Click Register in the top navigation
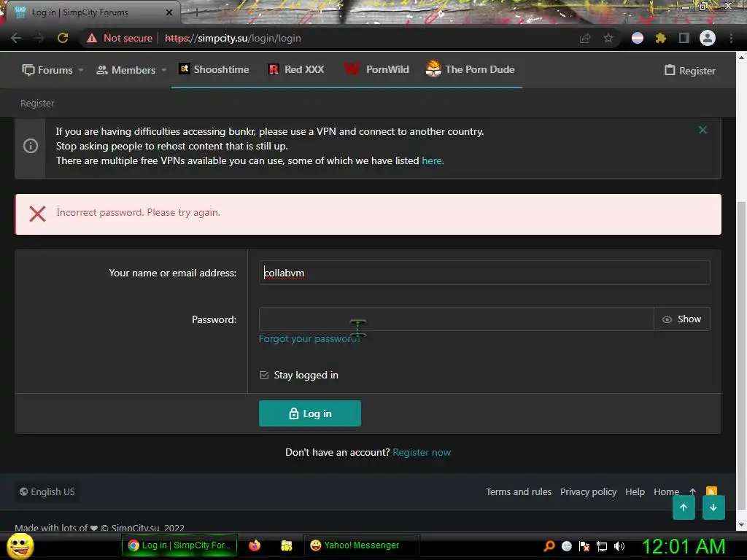 pos(690,71)
